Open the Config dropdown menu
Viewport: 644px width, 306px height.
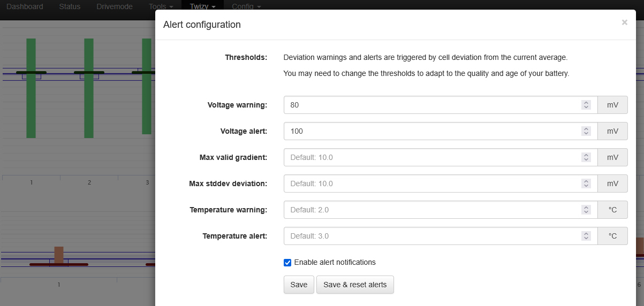point(246,6)
